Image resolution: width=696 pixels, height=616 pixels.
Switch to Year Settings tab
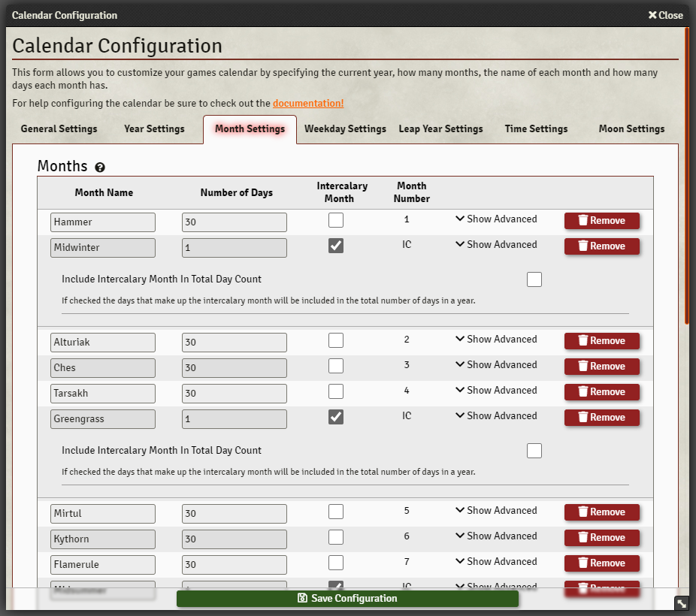(154, 129)
